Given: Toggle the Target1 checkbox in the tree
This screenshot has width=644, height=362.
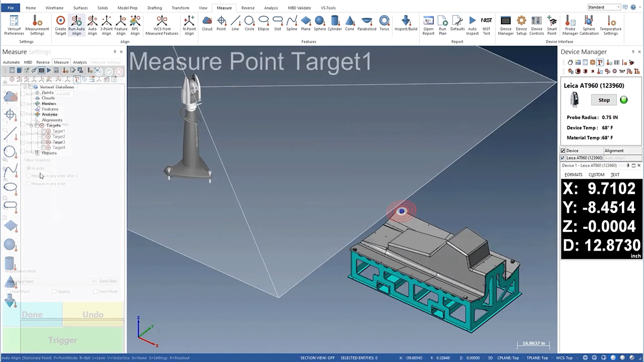Looking at the screenshot, I should coord(43,131).
